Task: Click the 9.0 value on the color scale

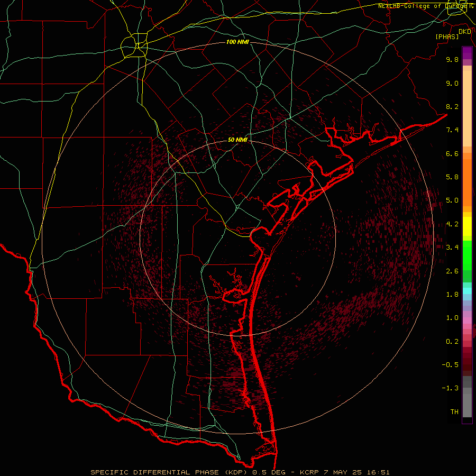Action: tap(452, 83)
